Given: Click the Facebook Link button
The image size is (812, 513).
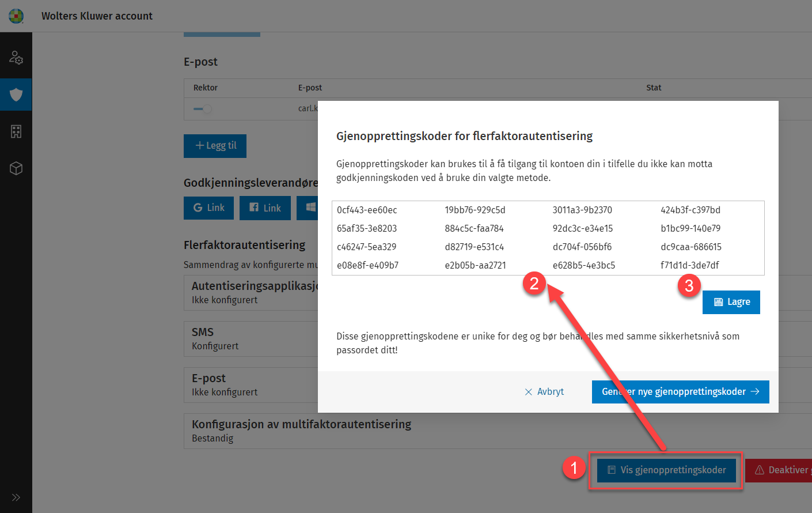Looking at the screenshot, I should (265, 208).
